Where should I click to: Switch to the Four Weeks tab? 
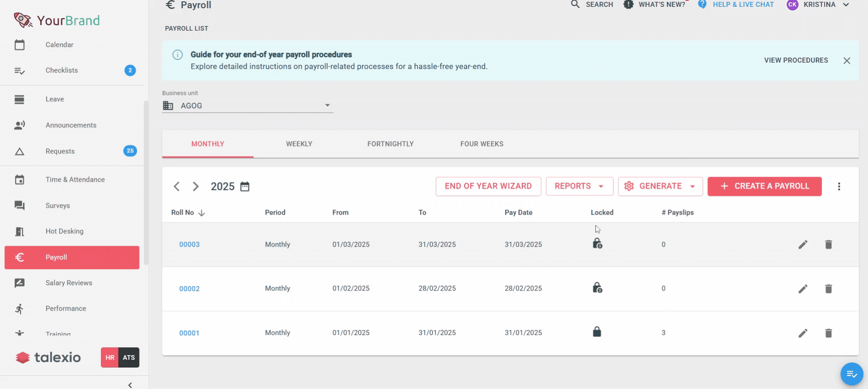coord(482,144)
